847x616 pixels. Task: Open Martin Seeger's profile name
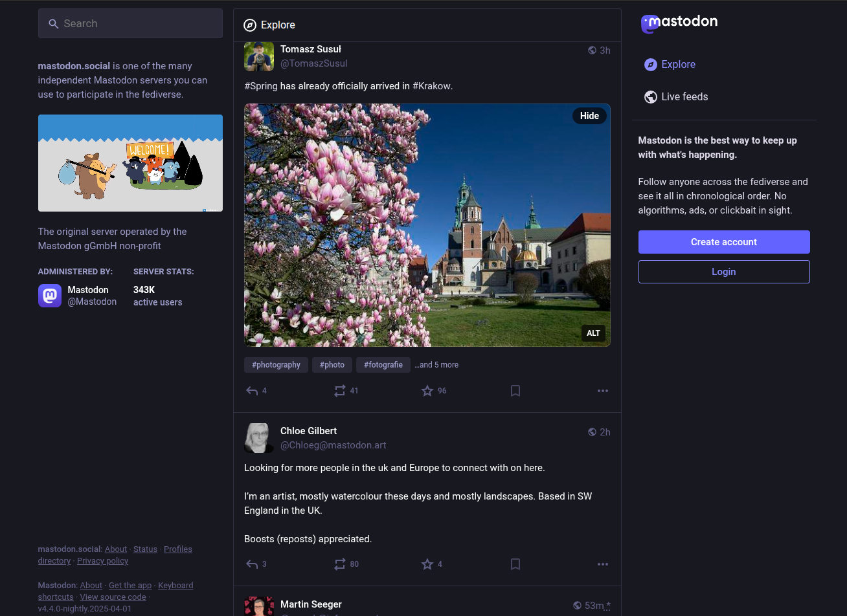pyautogui.click(x=311, y=604)
